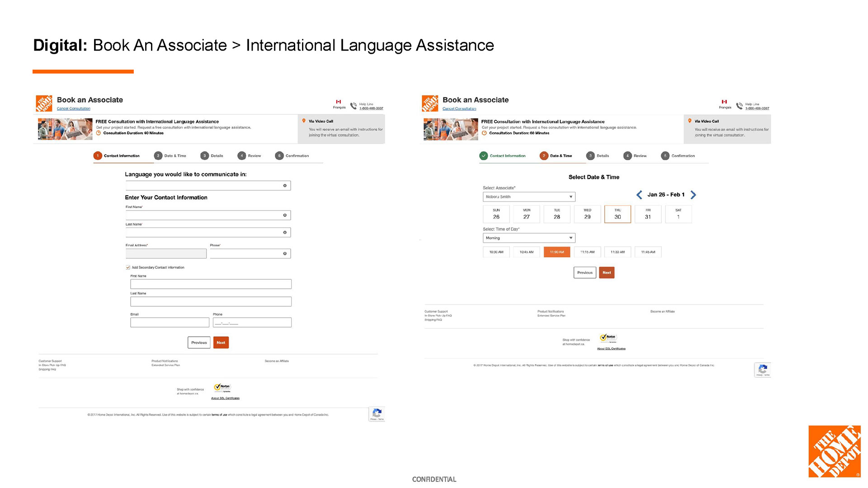This screenshot has height=488, width=868.
Task: Click secondary contact Email input field
Action: (x=170, y=323)
